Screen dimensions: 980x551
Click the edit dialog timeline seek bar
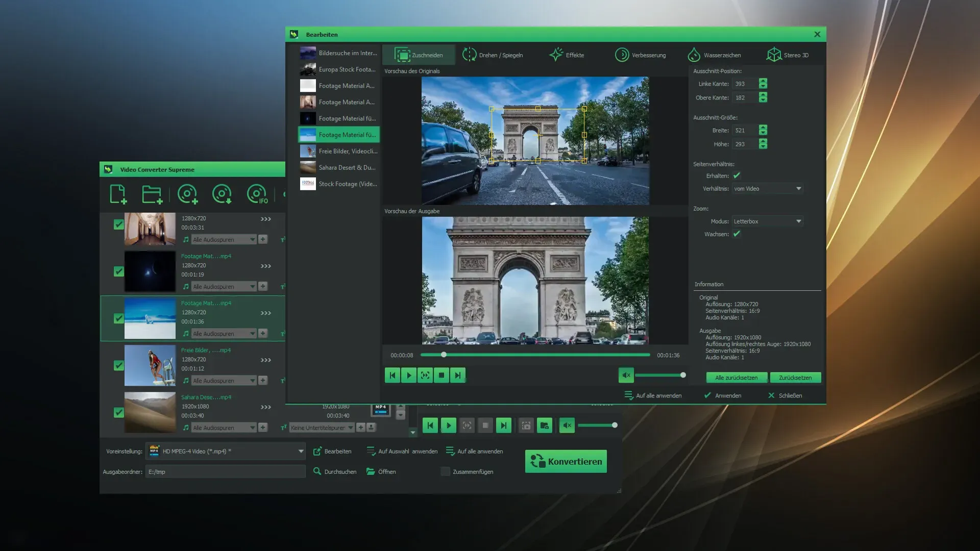(536, 355)
